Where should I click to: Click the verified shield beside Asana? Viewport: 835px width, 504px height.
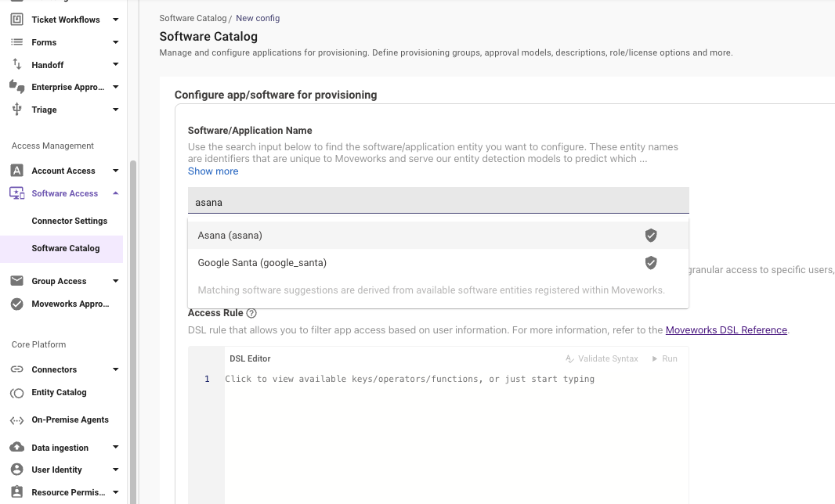pyautogui.click(x=650, y=235)
